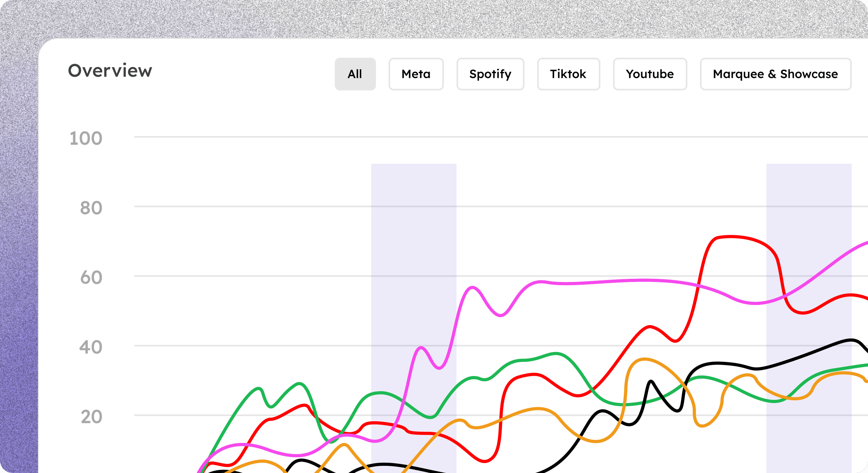This screenshot has height=473, width=868.
Task: Click the black line on chart
Action: click(717, 363)
